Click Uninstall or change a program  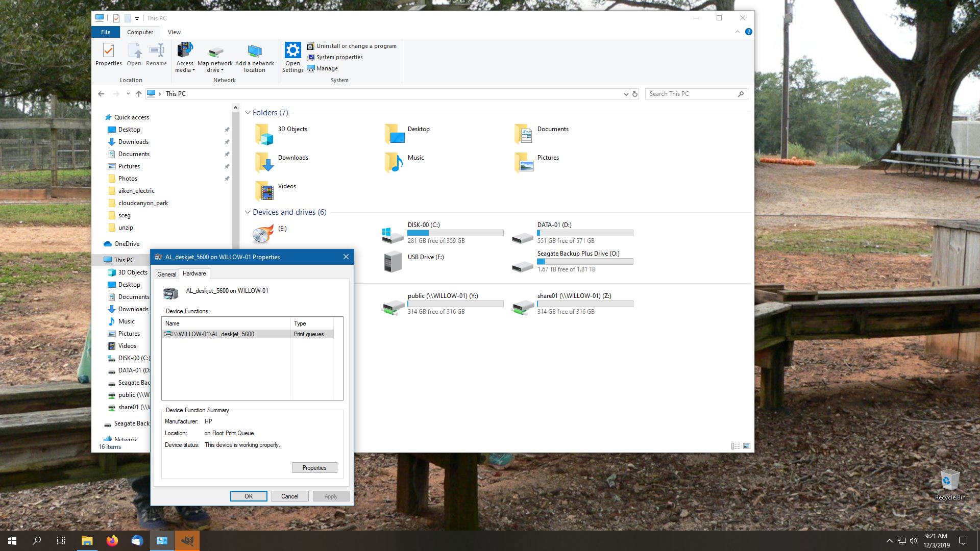coord(356,46)
